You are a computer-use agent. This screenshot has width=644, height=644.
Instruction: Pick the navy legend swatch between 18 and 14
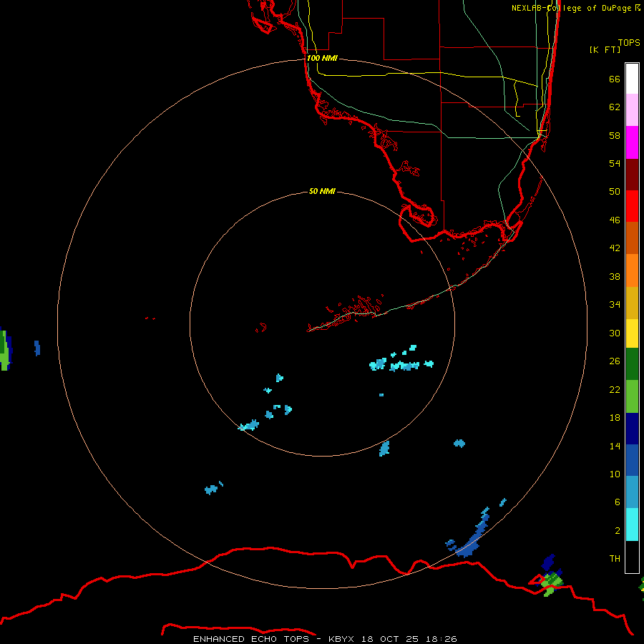tap(632, 429)
